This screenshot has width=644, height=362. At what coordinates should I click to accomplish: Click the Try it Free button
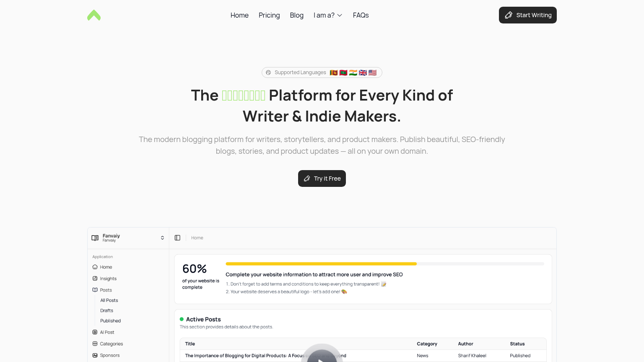pyautogui.click(x=322, y=178)
